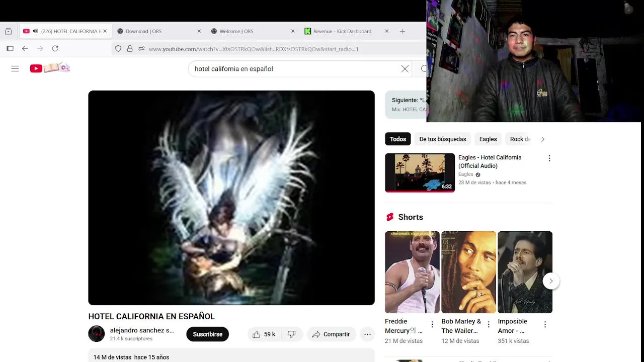Dislike the video with thumbs down
Screen dimensions: 644x362
[x=291, y=334]
